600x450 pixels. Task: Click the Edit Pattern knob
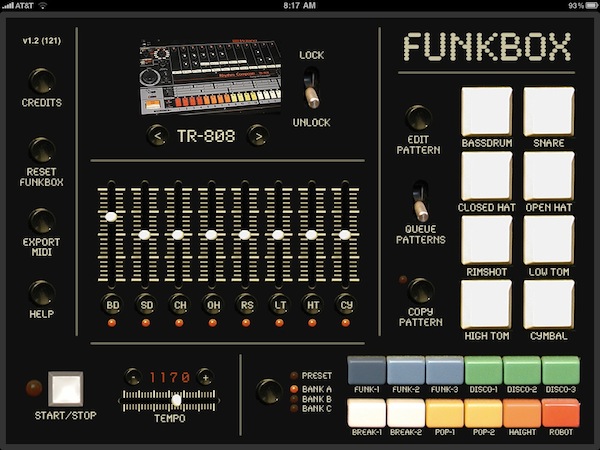coord(418,118)
